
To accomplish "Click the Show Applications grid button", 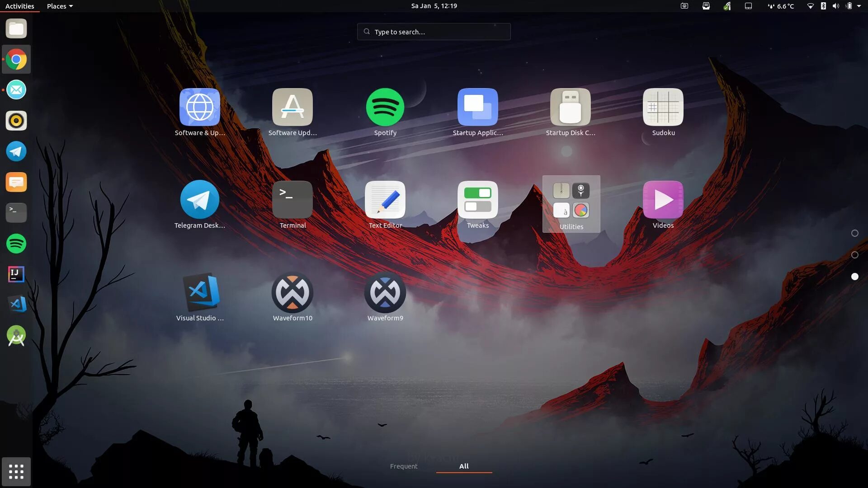I will pos(16,472).
